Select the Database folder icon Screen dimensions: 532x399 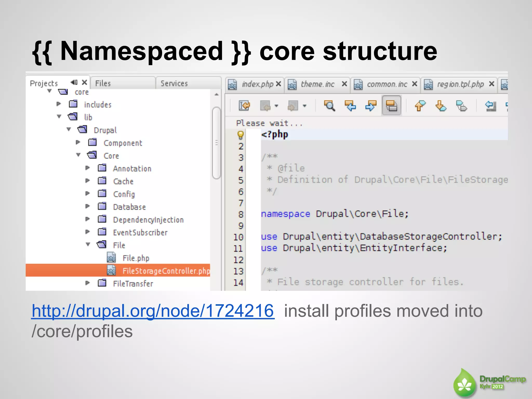102,206
